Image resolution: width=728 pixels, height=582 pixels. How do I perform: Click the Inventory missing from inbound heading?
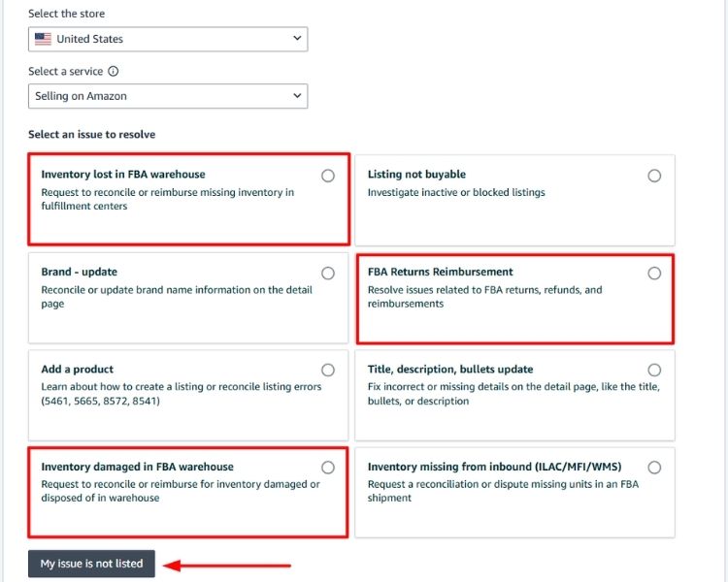(494, 467)
